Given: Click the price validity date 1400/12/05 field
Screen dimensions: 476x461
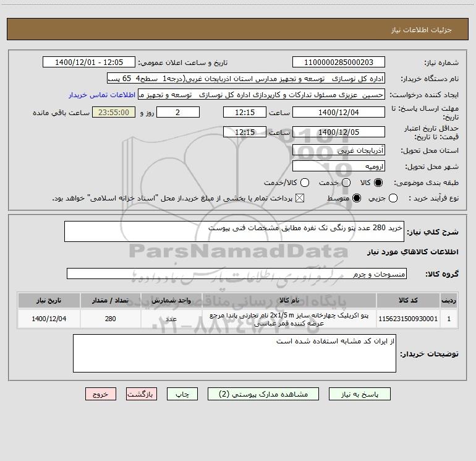Looking at the screenshot, I should click(339, 132).
